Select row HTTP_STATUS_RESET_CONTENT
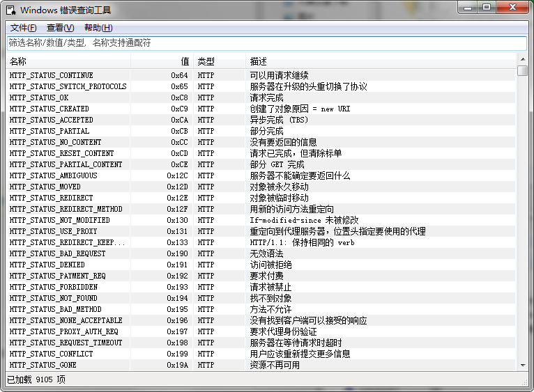This screenshot has height=392, width=534. coord(261,153)
